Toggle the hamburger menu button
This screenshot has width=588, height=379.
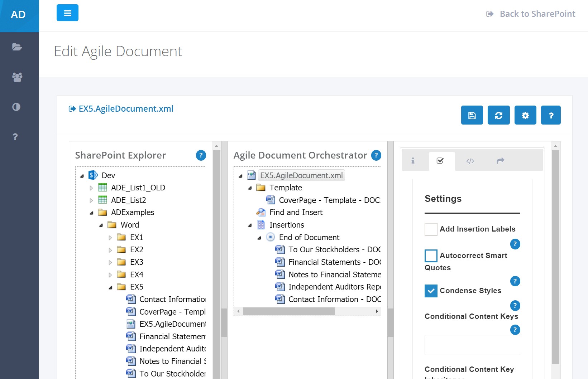[x=67, y=13]
